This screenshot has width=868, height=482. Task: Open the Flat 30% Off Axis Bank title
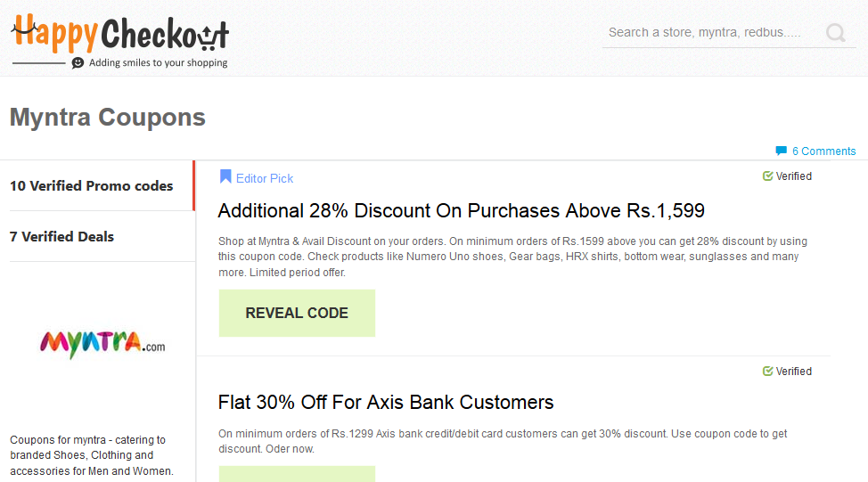[x=386, y=403]
